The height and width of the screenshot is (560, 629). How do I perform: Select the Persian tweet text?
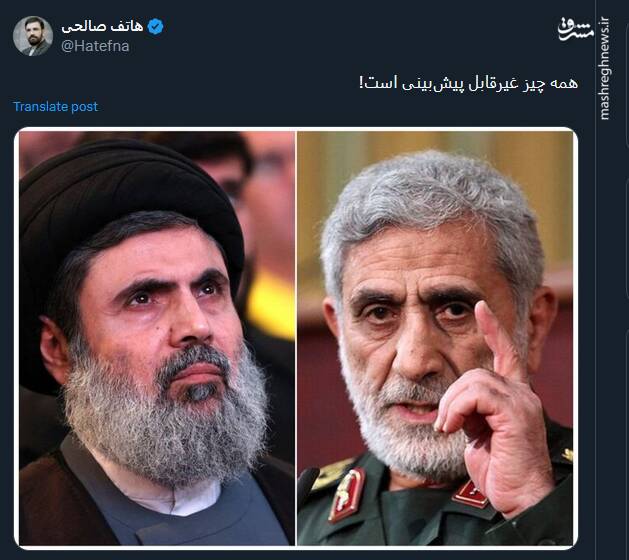pos(469,83)
